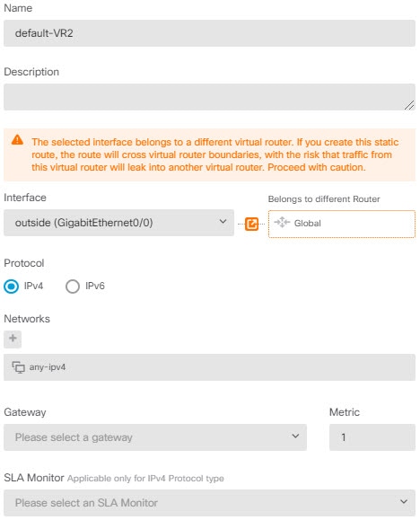Click the Description resize handle
The height and width of the screenshot is (520, 420).
click(409, 105)
